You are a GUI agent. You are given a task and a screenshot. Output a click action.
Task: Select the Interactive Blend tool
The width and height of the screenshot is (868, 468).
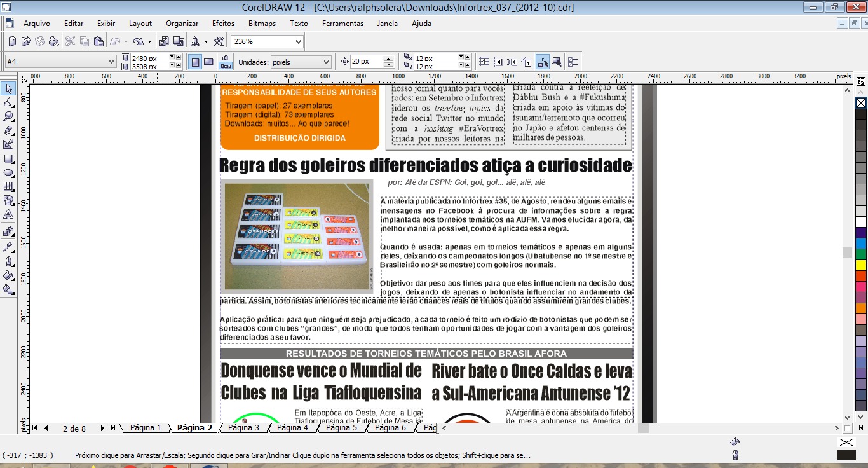[8, 231]
